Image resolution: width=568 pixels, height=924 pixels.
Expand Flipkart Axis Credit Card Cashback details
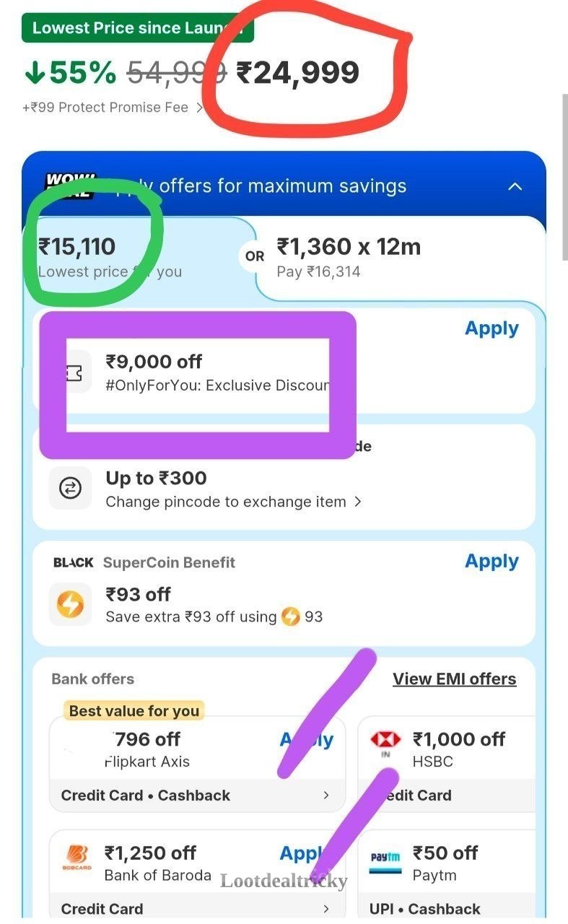[x=325, y=795]
